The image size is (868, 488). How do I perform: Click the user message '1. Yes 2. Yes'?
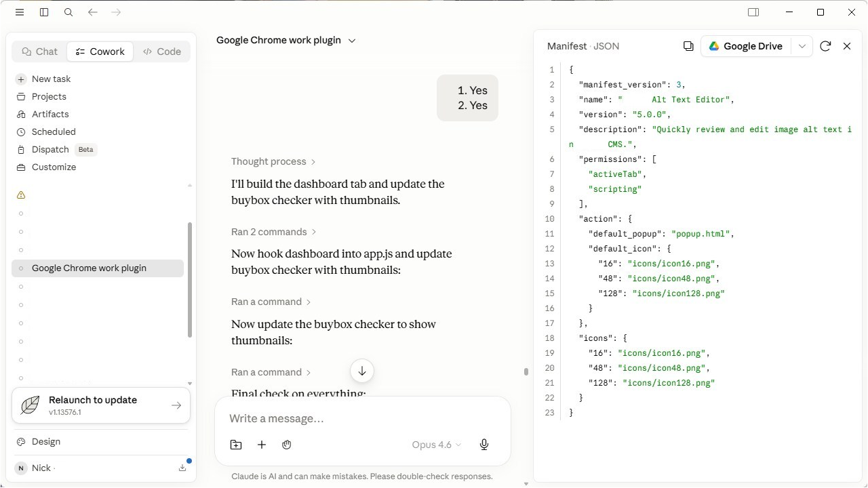pyautogui.click(x=467, y=98)
